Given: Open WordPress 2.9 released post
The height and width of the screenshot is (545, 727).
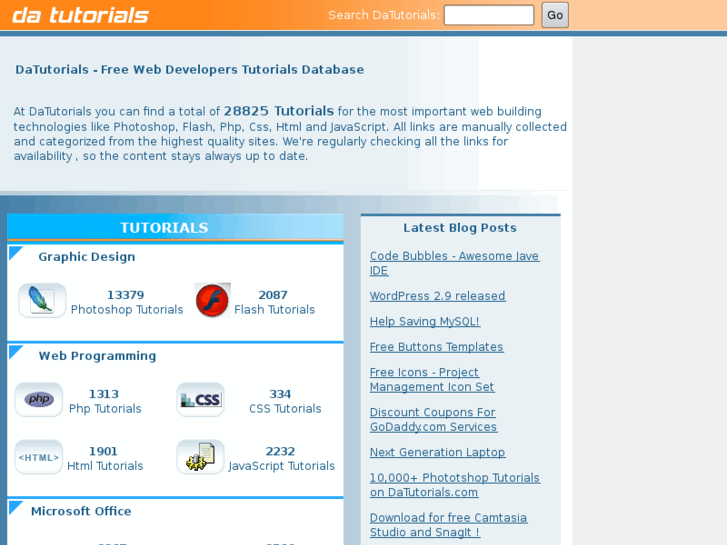Looking at the screenshot, I should coord(437,296).
